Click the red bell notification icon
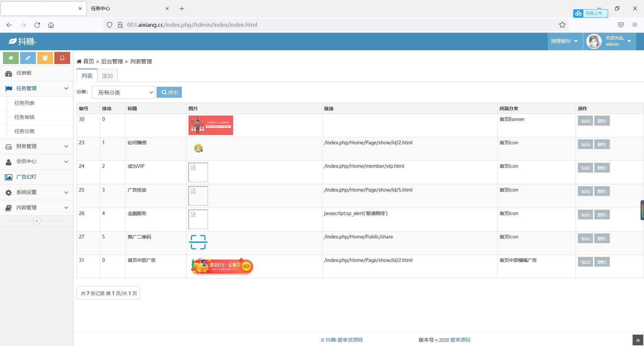This screenshot has height=346, width=644. click(x=62, y=58)
